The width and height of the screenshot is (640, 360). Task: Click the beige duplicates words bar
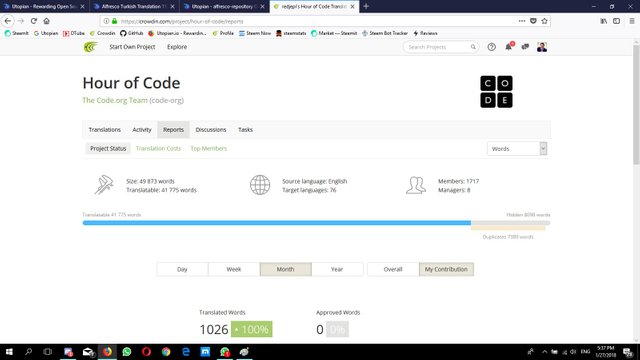click(508, 228)
